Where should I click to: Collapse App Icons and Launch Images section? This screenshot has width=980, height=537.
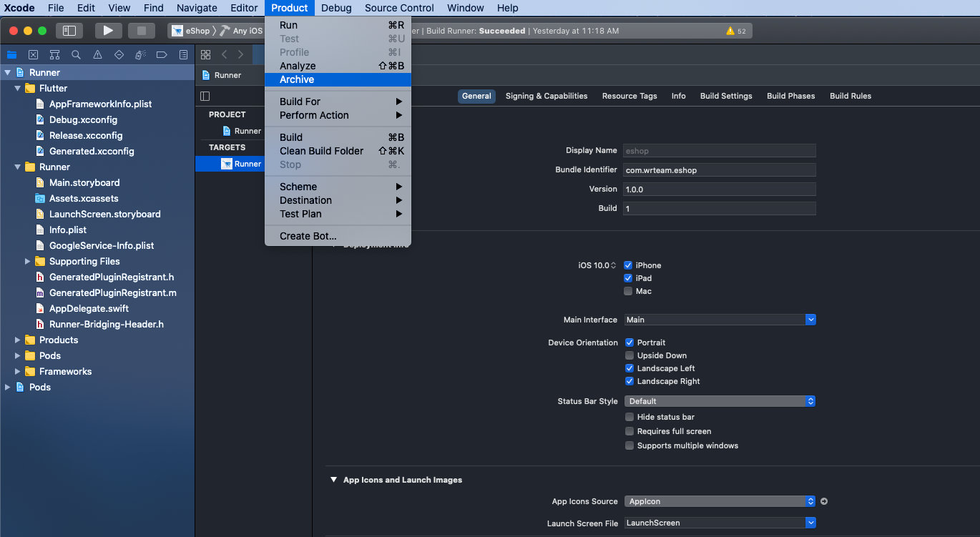tap(333, 480)
